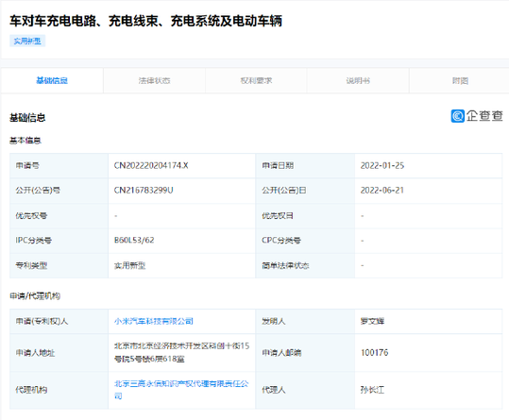This screenshot has width=509, height=420.
Task: Click the application date 2022-01-25
Action: [x=382, y=165]
